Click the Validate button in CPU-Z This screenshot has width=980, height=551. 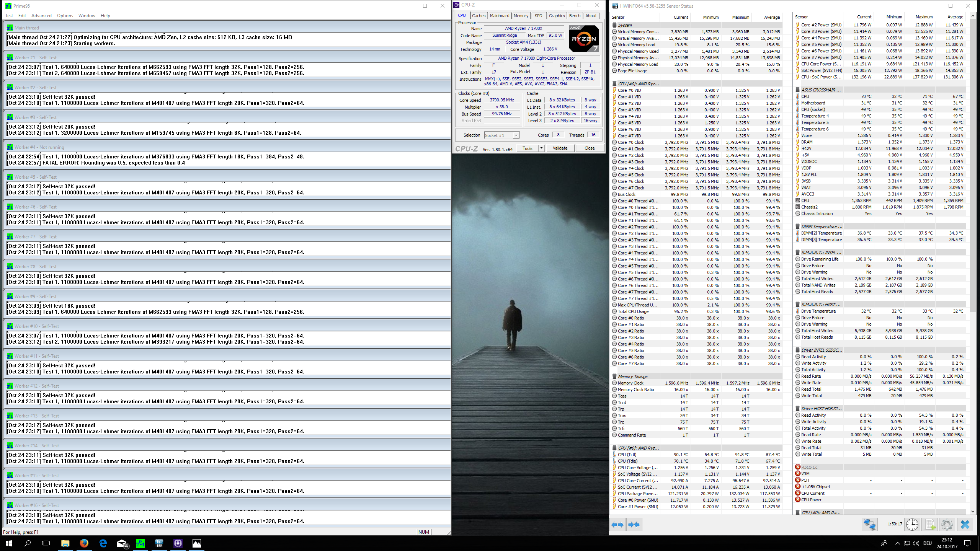pos(560,148)
